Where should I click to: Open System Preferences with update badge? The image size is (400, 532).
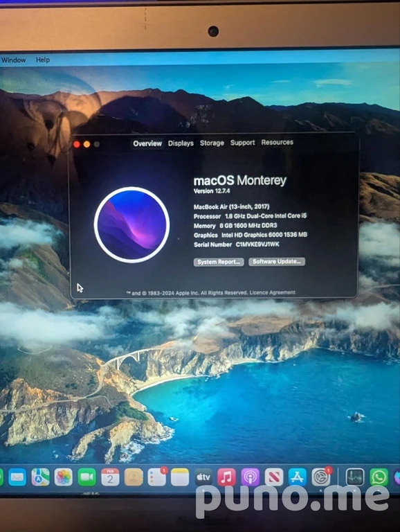click(320, 477)
